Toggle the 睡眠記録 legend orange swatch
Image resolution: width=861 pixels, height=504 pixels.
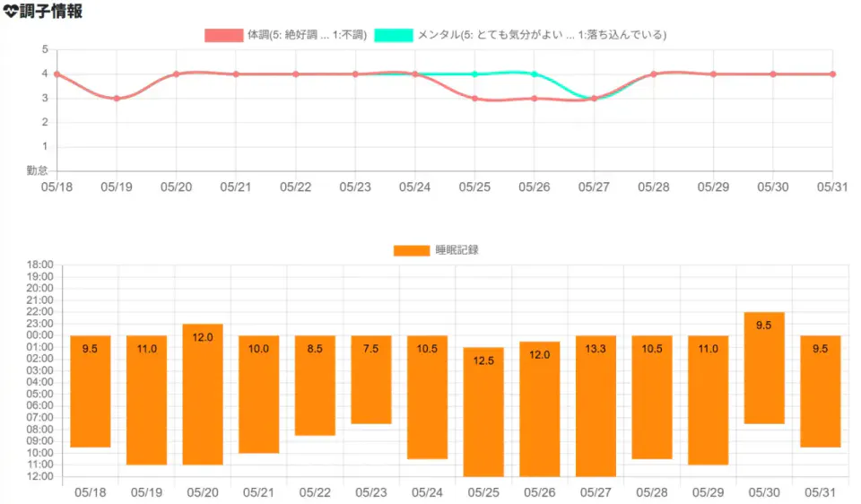pos(412,250)
